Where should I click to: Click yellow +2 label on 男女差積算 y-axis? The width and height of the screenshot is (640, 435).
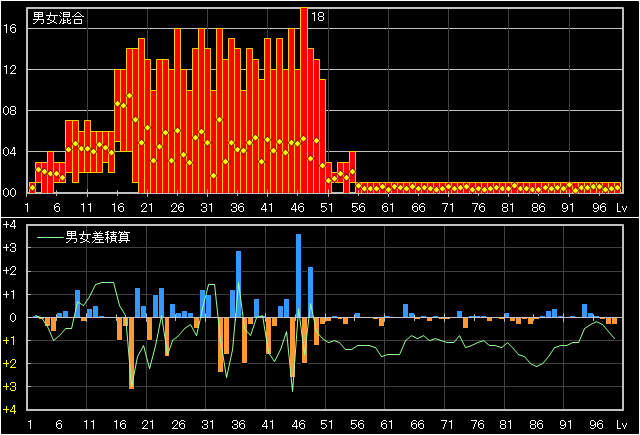(x=9, y=364)
